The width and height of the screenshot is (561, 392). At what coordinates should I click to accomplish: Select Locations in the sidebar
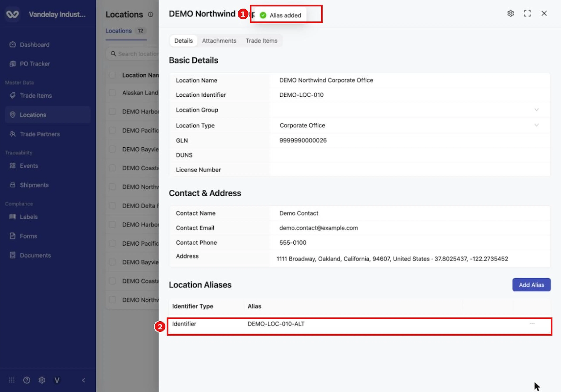(x=48, y=115)
